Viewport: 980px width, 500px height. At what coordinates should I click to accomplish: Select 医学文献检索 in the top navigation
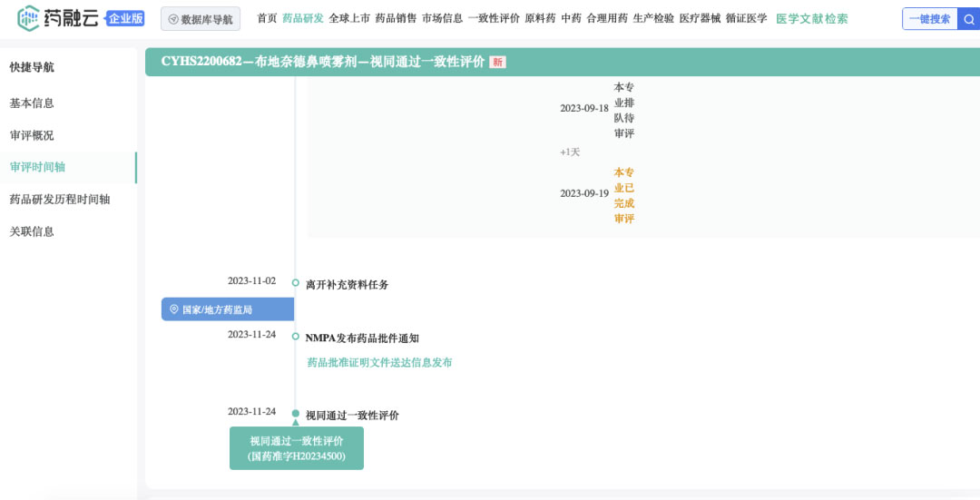tap(812, 18)
